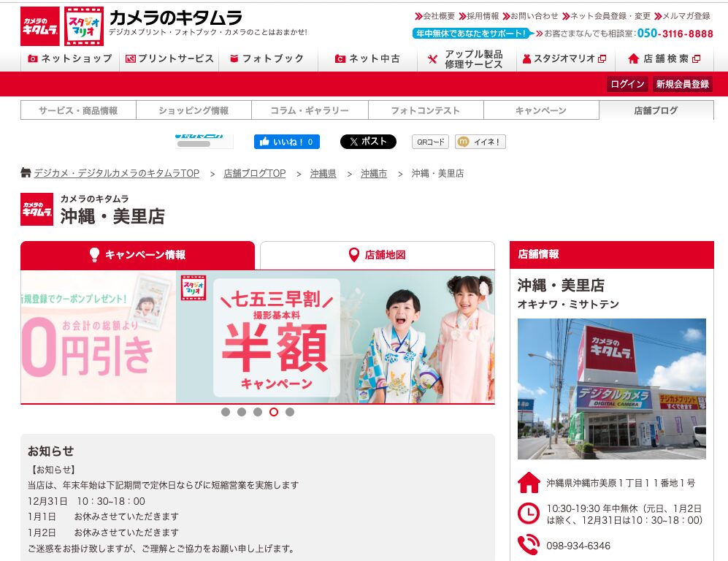Go to first carousel slide dot
Image resolution: width=728 pixels, height=561 pixels.
[226, 412]
